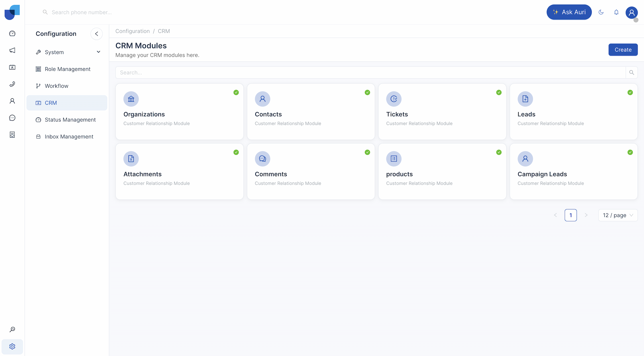The width and height of the screenshot is (644, 356).
Task: Click the Attachments file icon
Action: click(131, 159)
